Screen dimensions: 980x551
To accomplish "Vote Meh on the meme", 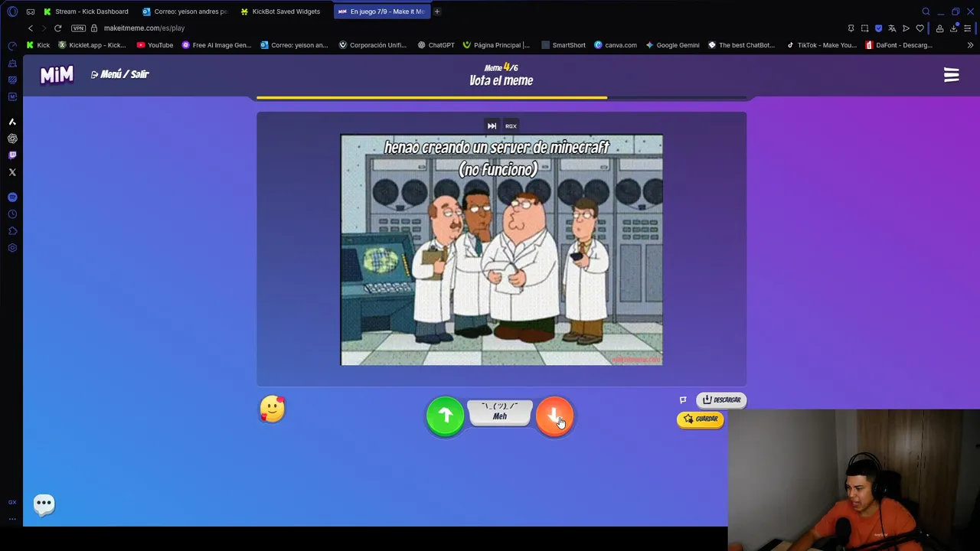I will [x=500, y=412].
